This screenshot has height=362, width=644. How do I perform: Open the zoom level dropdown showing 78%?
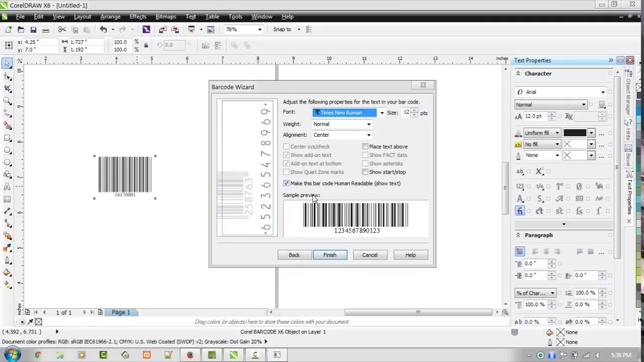click(260, 30)
